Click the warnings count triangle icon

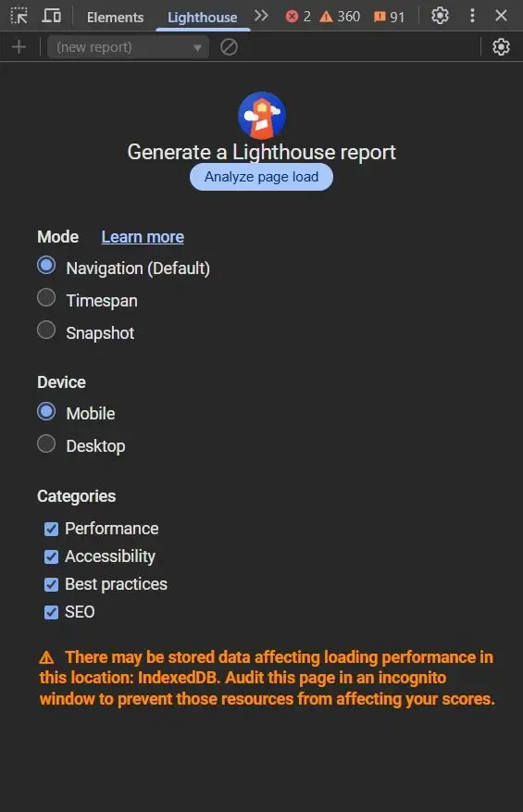326,17
